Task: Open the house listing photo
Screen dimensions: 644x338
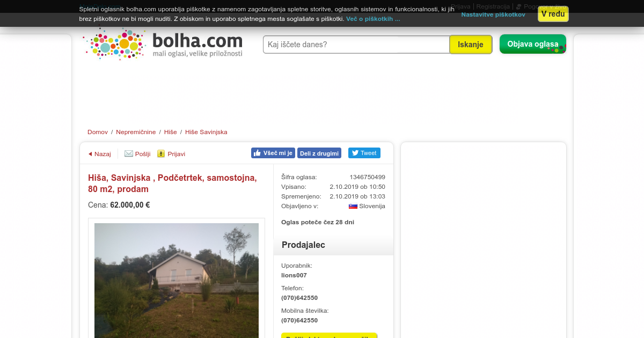Action: [x=177, y=281]
